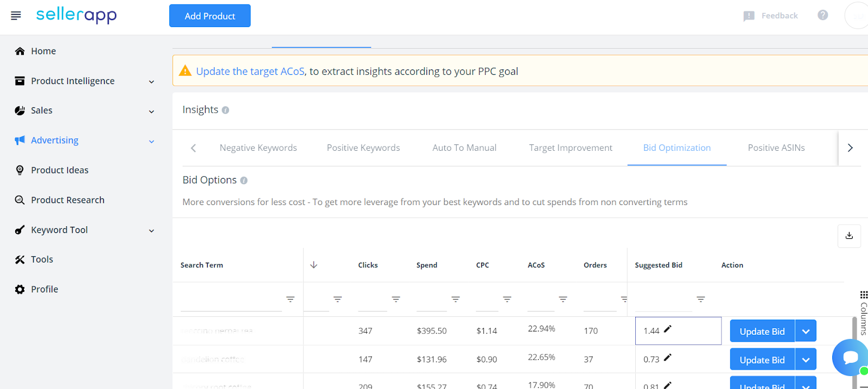This screenshot has width=868, height=389.
Task: Select the Positive ASINs tab
Action: pos(776,148)
